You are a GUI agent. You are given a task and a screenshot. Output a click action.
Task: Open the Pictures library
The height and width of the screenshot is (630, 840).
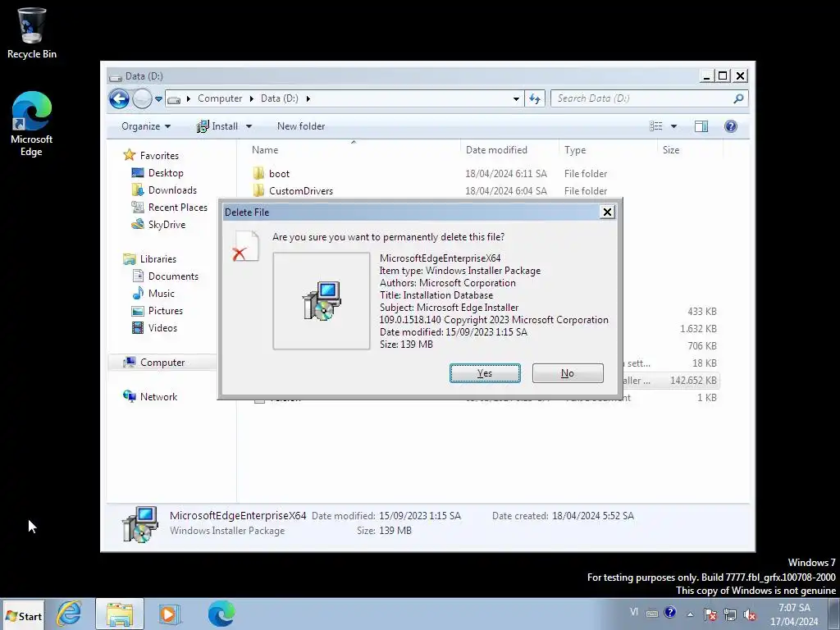point(166,311)
